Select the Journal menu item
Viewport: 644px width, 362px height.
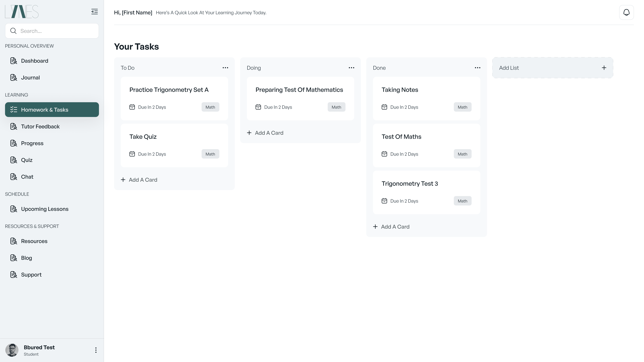(x=30, y=77)
